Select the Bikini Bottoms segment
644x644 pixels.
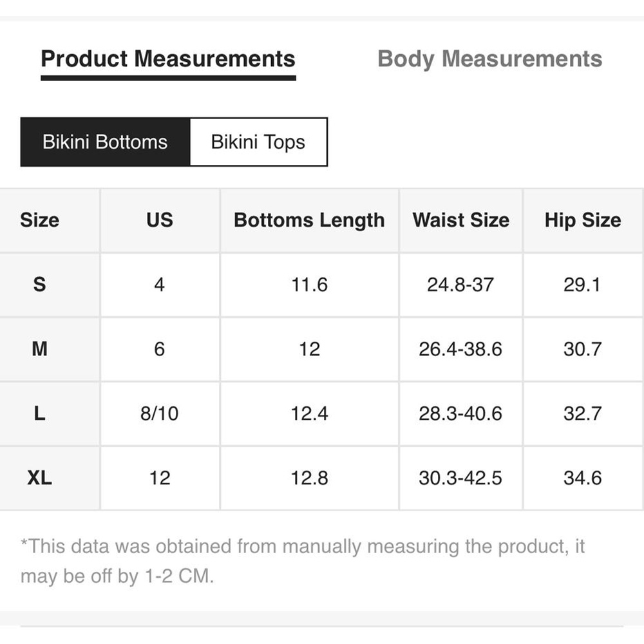(x=105, y=142)
